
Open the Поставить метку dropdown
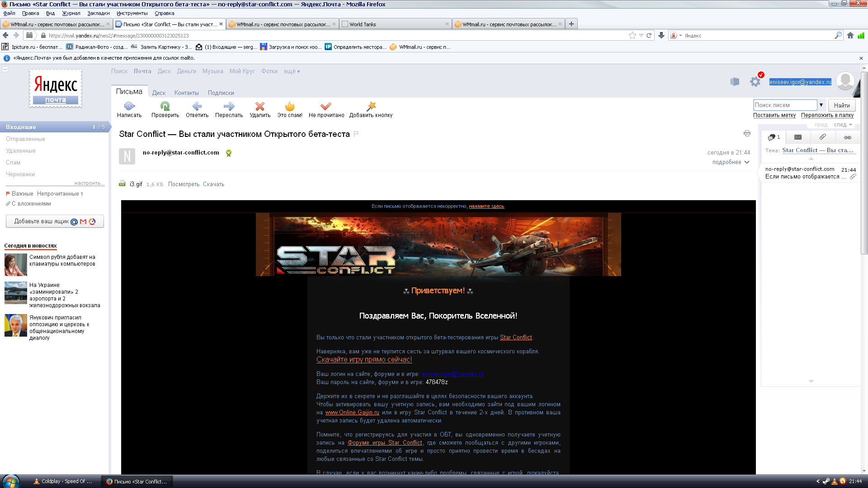(774, 115)
